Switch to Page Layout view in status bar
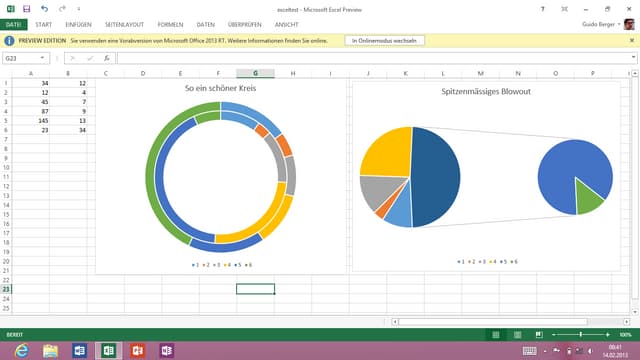The width and height of the screenshot is (640, 360). click(x=517, y=335)
